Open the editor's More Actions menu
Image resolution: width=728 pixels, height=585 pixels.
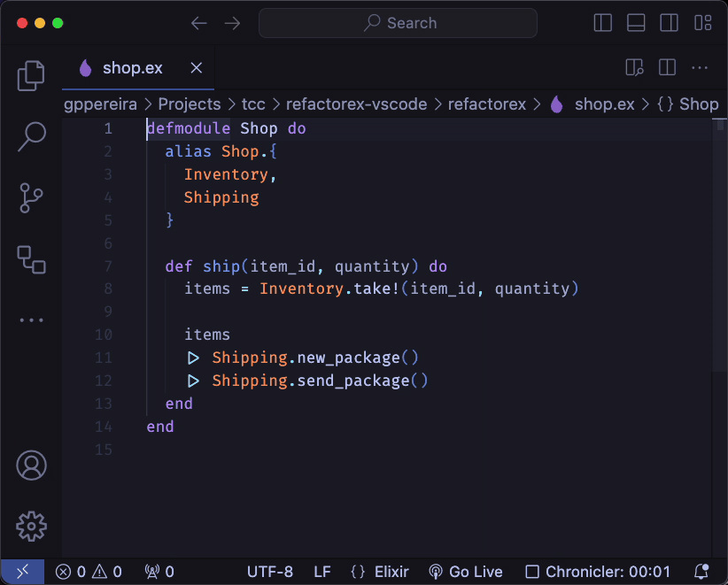(x=700, y=68)
